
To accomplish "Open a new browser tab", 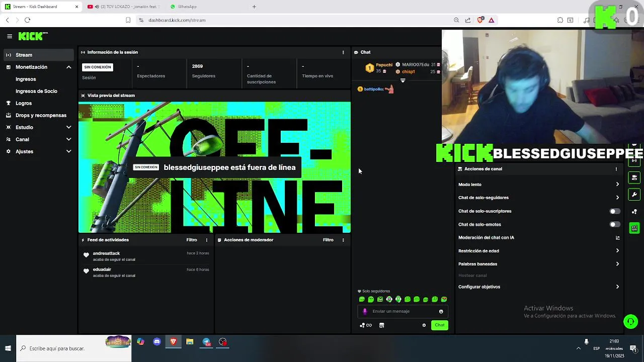I will coord(254,7).
